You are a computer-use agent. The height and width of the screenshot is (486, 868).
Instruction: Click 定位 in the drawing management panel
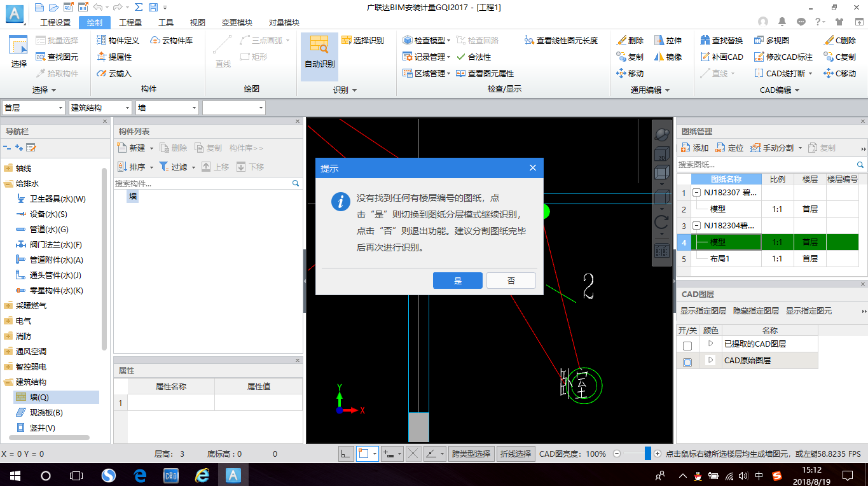pyautogui.click(x=729, y=148)
